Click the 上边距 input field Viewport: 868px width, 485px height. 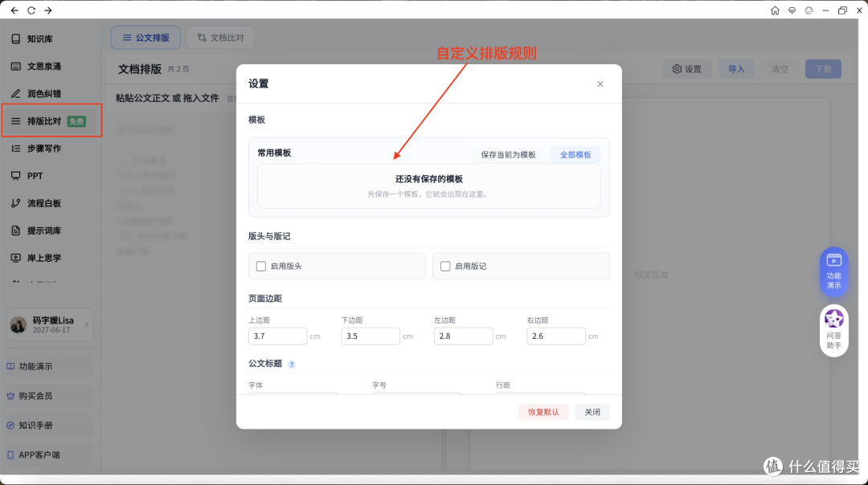click(x=278, y=336)
